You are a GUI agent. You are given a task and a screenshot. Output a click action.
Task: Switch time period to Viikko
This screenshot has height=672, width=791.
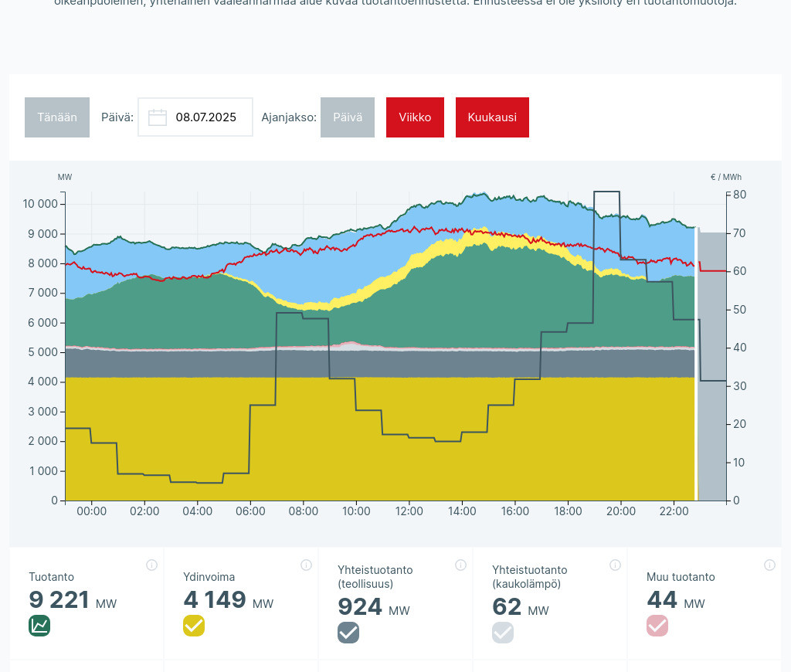click(x=415, y=117)
